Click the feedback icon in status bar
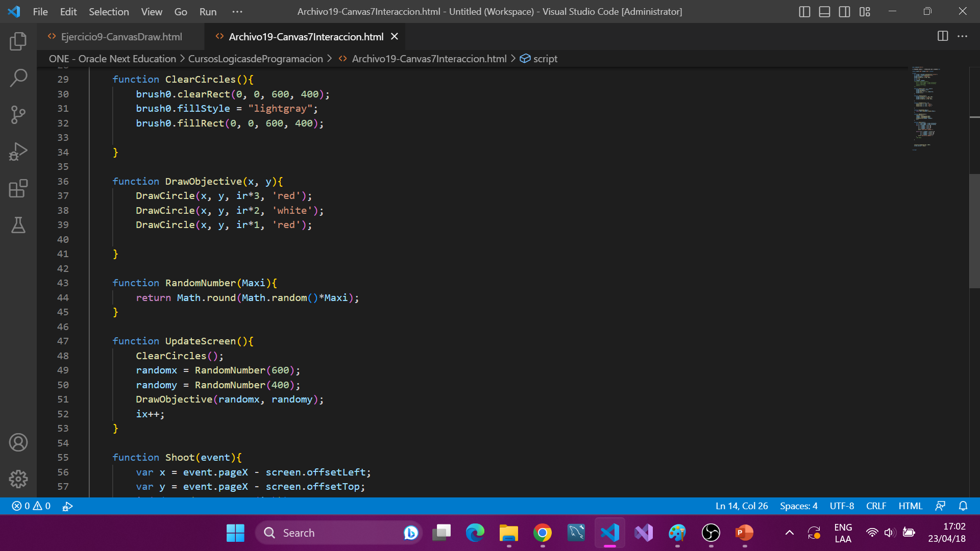This screenshot has width=980, height=551. (x=940, y=506)
